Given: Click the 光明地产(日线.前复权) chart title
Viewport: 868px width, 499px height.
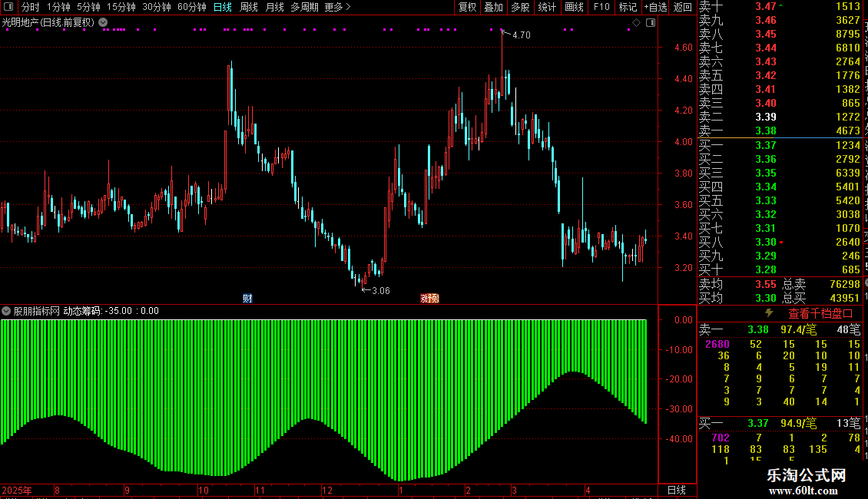Looking at the screenshot, I should [48, 23].
